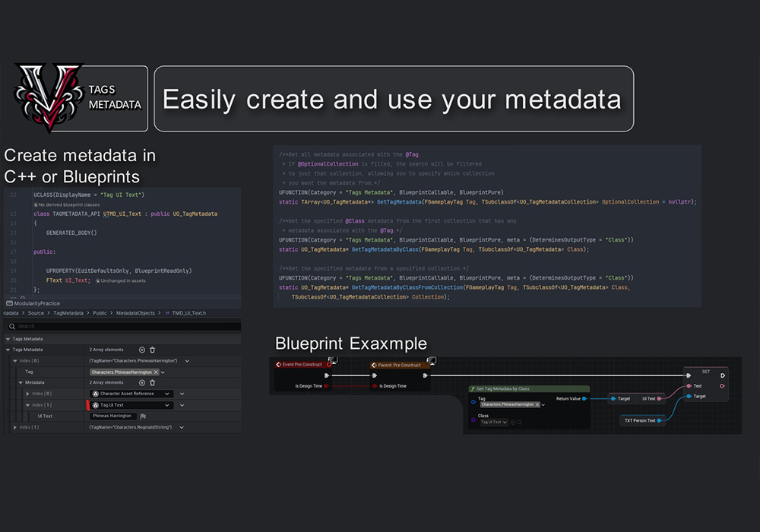This screenshot has height=532, width=760.
Task: Open the Tag UI Text class dropdown
Action: click(x=167, y=405)
